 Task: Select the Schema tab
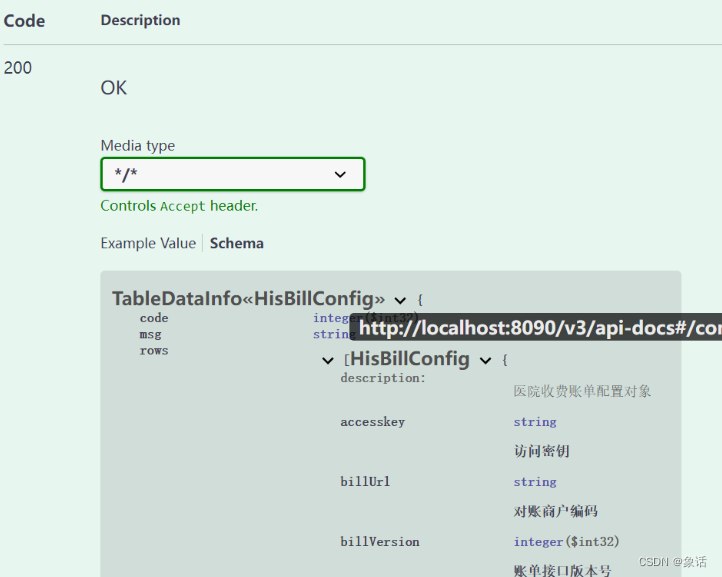click(x=237, y=243)
